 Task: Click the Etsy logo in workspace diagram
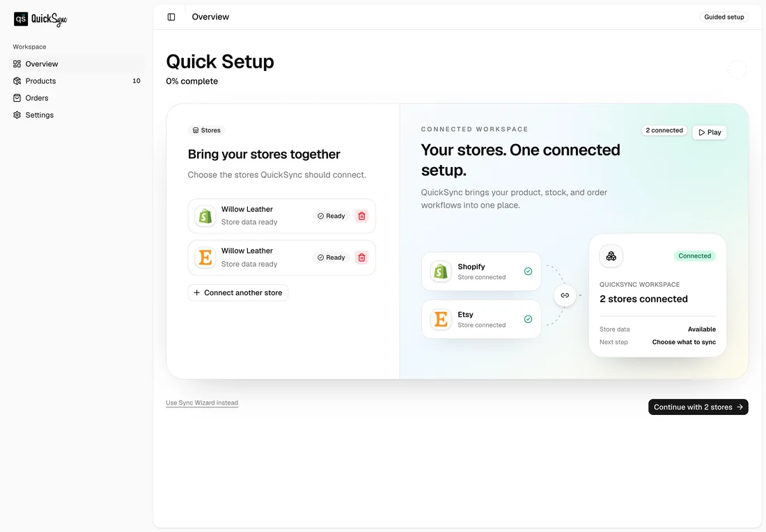point(441,319)
